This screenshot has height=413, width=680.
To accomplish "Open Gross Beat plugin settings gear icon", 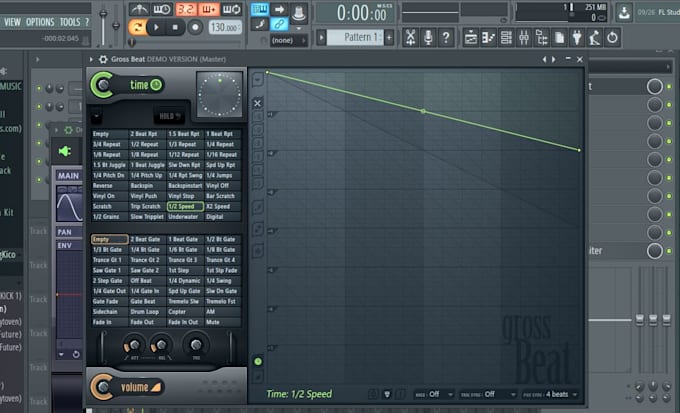I will (x=103, y=59).
